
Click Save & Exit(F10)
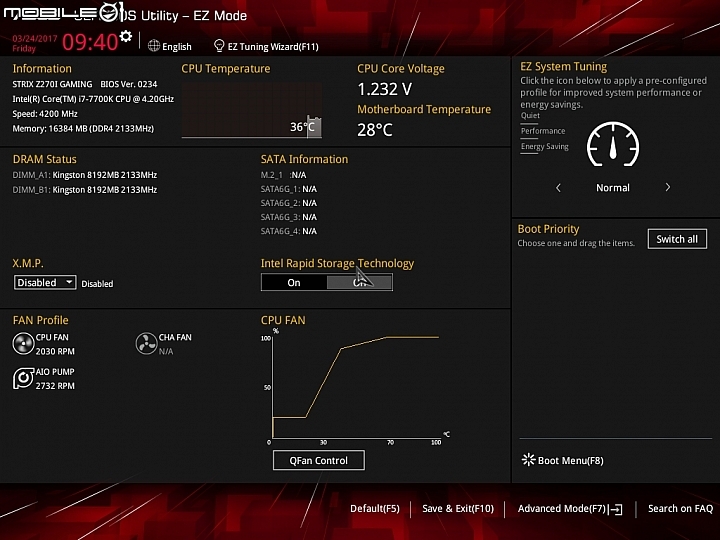tap(458, 508)
